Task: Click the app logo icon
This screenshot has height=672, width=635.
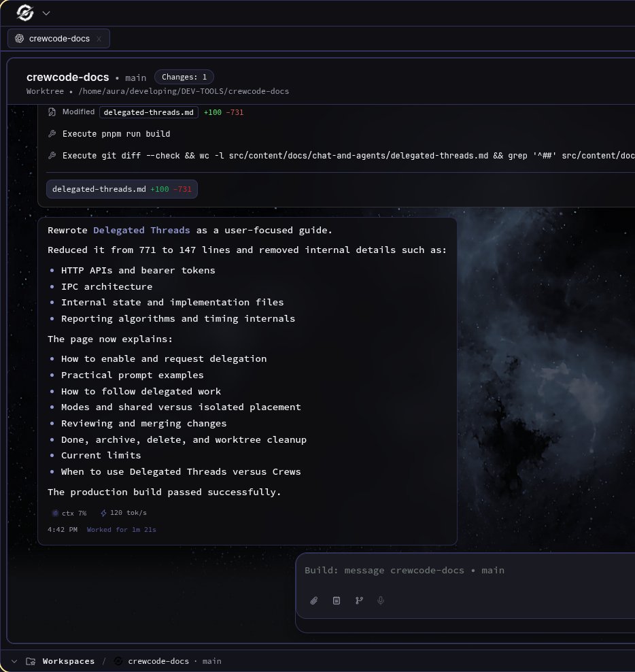Action: (x=25, y=13)
